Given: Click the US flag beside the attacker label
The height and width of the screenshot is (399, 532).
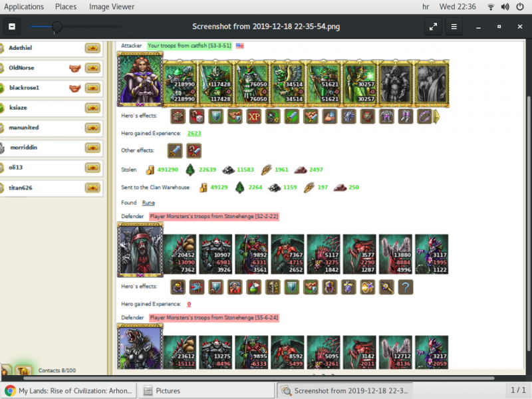Looking at the screenshot, I should coord(240,47).
